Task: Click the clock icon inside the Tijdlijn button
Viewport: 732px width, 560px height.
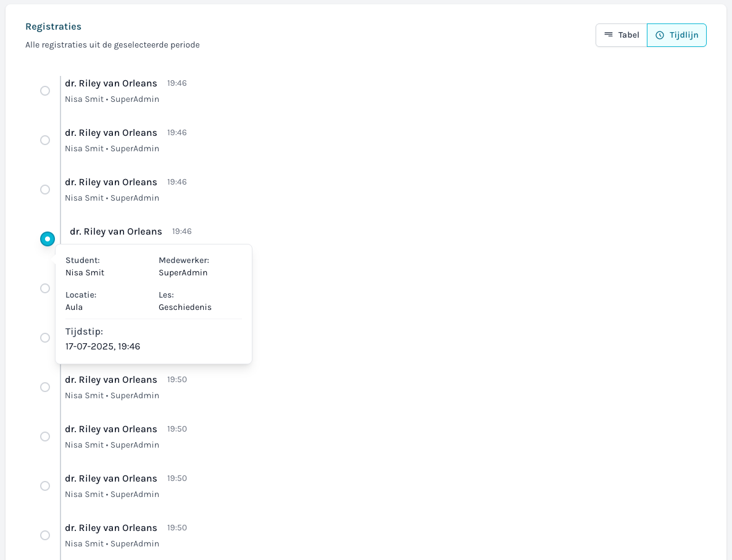Action: (661, 35)
